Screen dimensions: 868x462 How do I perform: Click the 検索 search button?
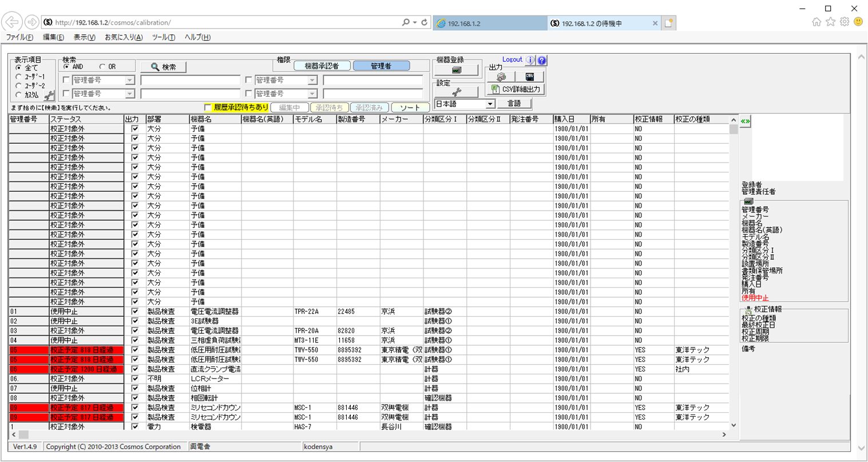click(163, 67)
